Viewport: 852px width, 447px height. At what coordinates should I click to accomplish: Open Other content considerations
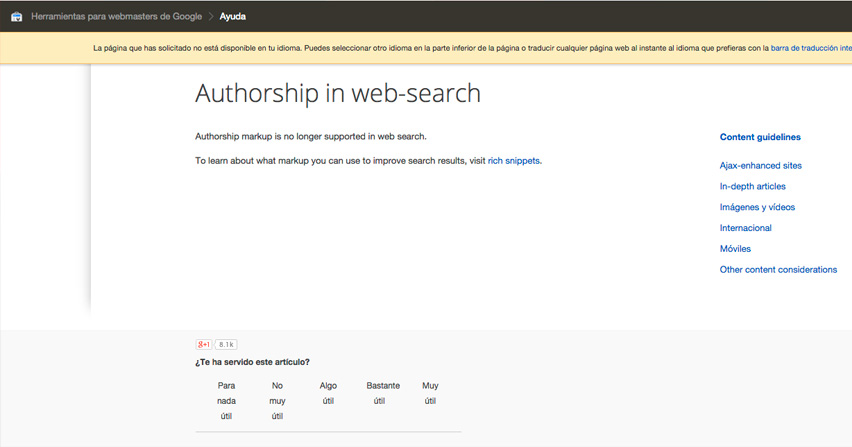click(x=778, y=269)
